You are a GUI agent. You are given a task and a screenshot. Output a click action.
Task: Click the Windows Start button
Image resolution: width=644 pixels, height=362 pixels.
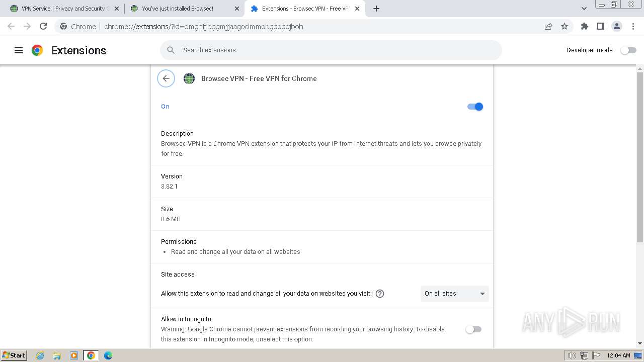(14, 355)
